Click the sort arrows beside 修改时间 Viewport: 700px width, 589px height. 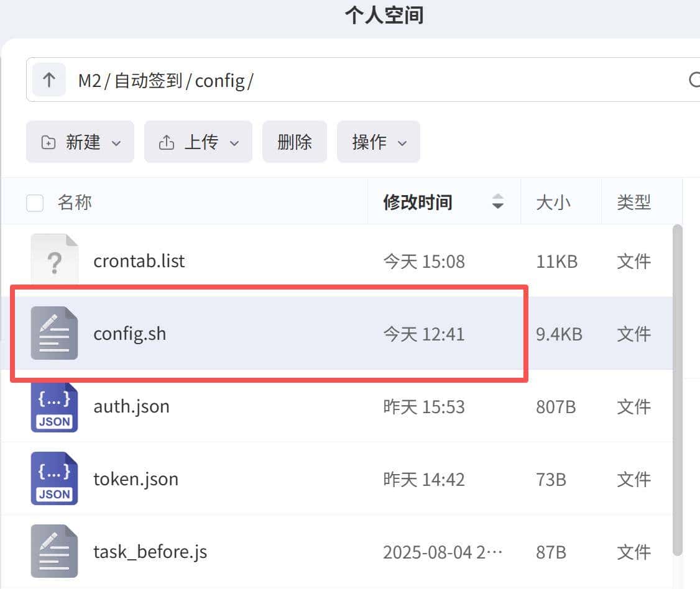497,202
